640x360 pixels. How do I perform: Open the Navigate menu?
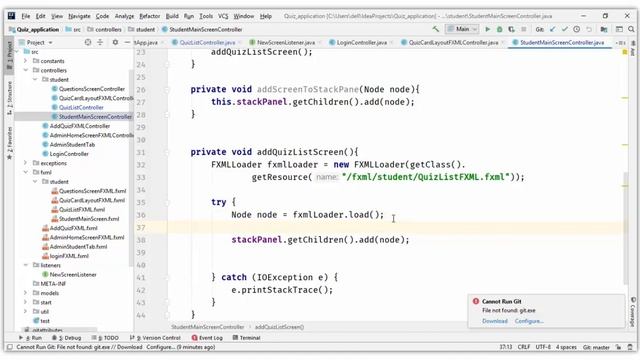(79, 16)
